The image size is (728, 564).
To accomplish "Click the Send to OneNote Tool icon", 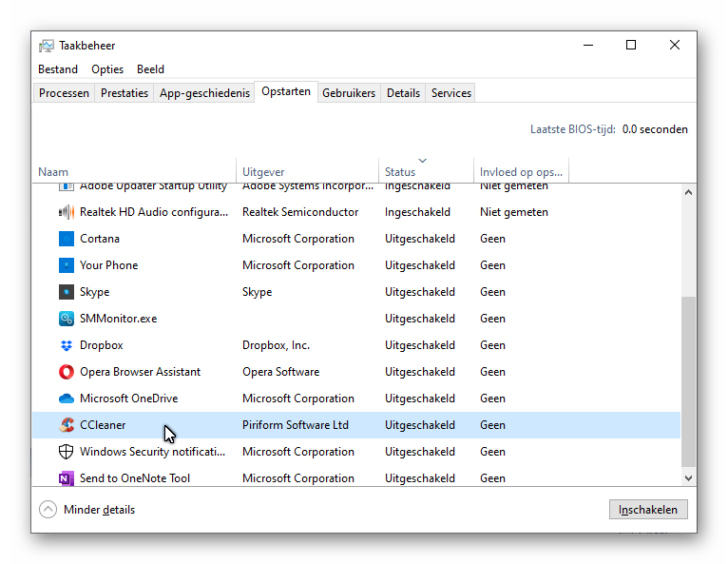I will [x=66, y=478].
